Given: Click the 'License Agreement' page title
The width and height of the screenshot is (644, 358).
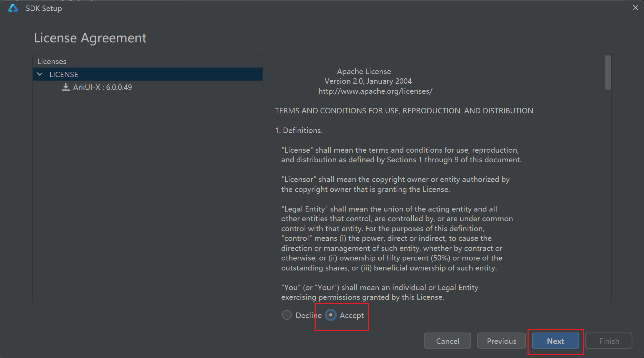Looking at the screenshot, I should click(90, 38).
